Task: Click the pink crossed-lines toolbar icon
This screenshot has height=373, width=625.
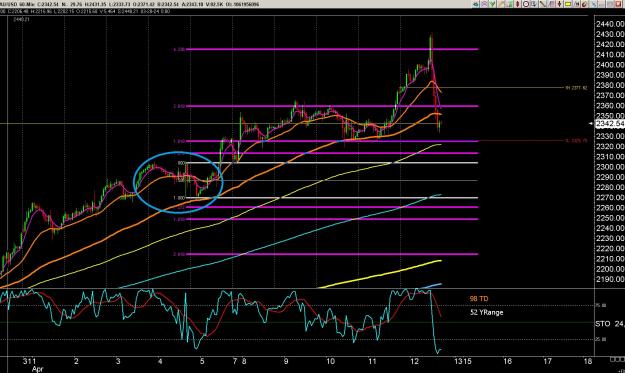Action: point(484,4)
